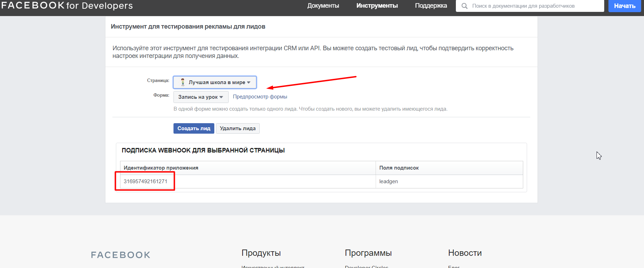Screen dimensions: 644x268
Task: Open the Поддержка menu
Action: tap(431, 6)
